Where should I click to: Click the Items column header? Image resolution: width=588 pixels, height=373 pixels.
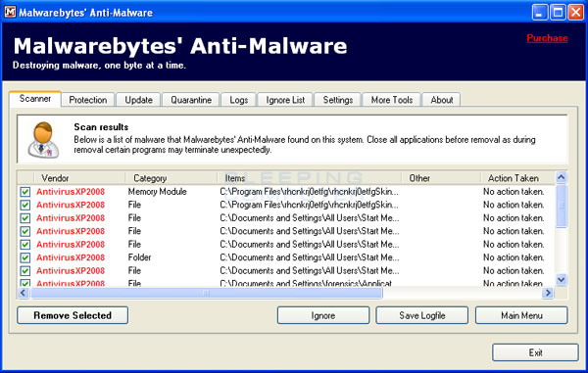point(310,178)
